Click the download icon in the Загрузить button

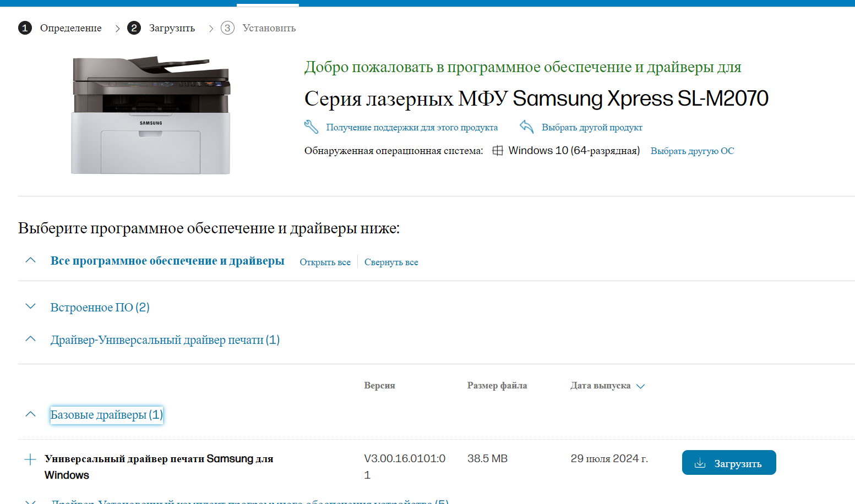[x=700, y=463]
